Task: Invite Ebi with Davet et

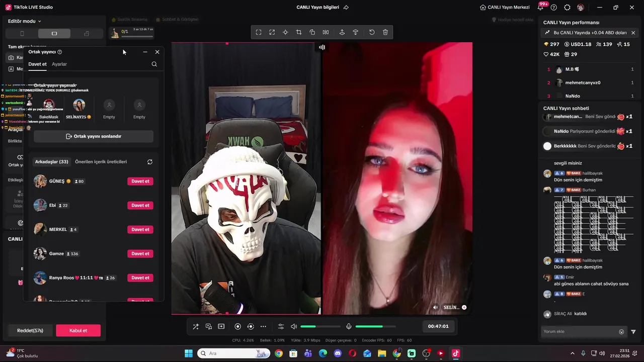Action: (140, 205)
